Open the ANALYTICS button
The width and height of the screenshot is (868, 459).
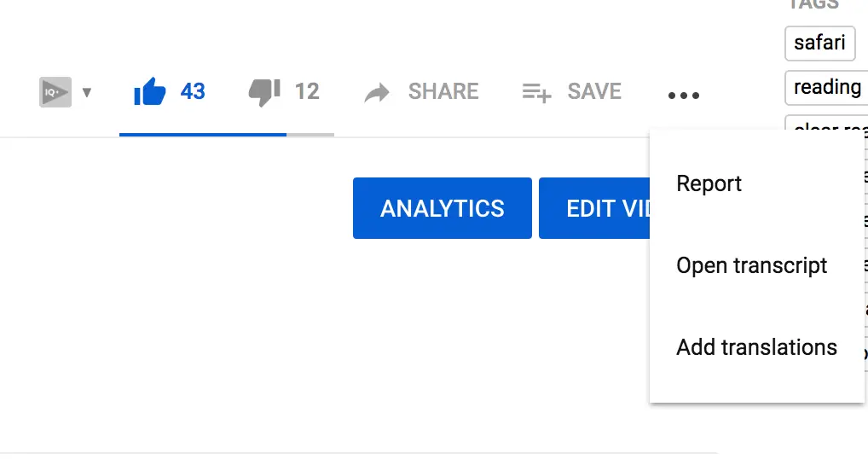tap(443, 208)
